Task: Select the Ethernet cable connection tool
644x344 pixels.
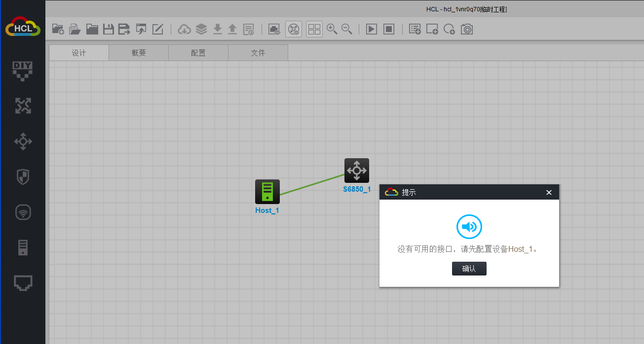Action: 23,283
